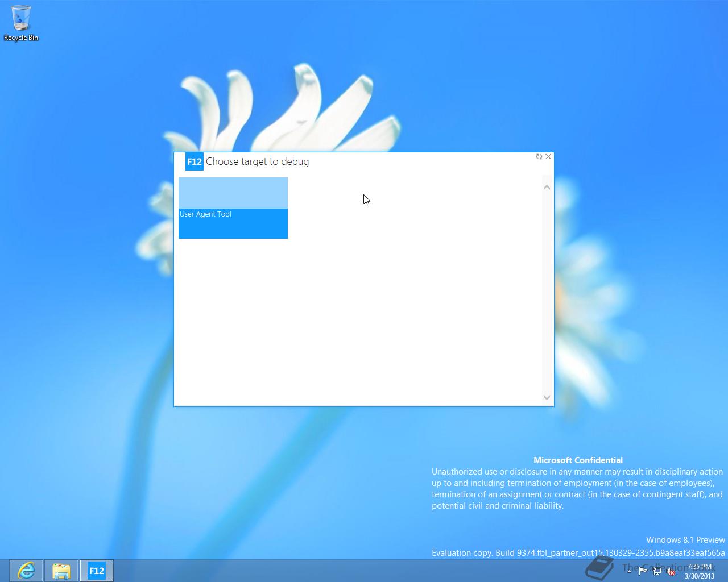This screenshot has width=728, height=582.
Task: Show hidden tray icons arrow
Action: [628, 571]
